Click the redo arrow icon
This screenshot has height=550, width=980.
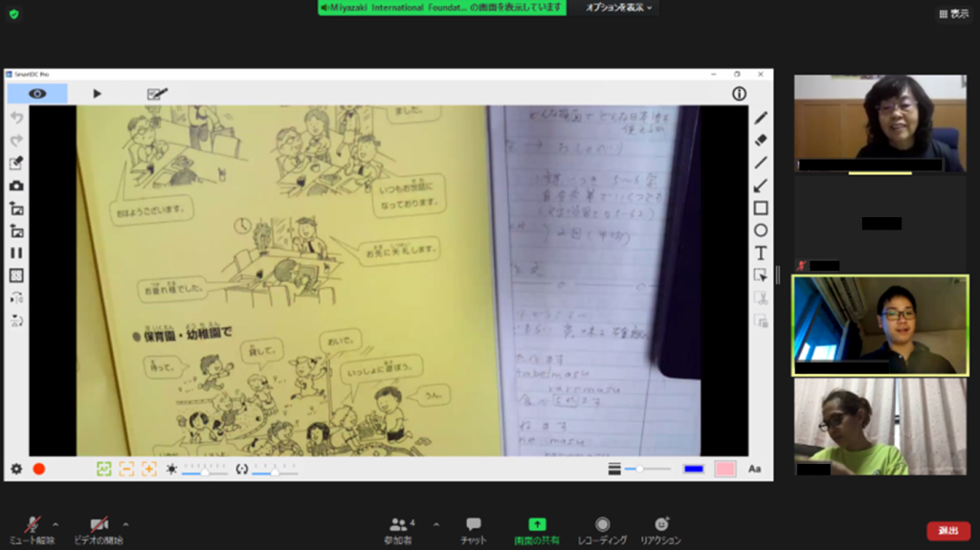pos(17,140)
